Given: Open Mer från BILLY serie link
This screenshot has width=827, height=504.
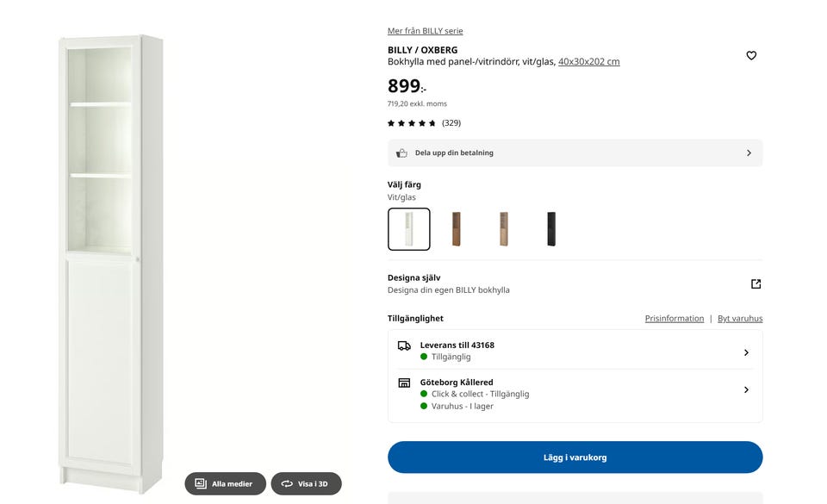Looking at the screenshot, I should pos(425,30).
